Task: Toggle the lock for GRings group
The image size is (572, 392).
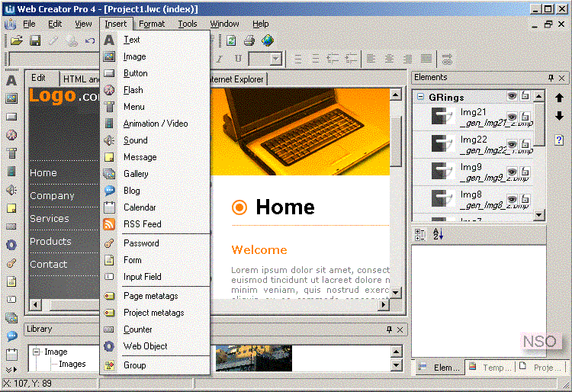Action: point(525,95)
